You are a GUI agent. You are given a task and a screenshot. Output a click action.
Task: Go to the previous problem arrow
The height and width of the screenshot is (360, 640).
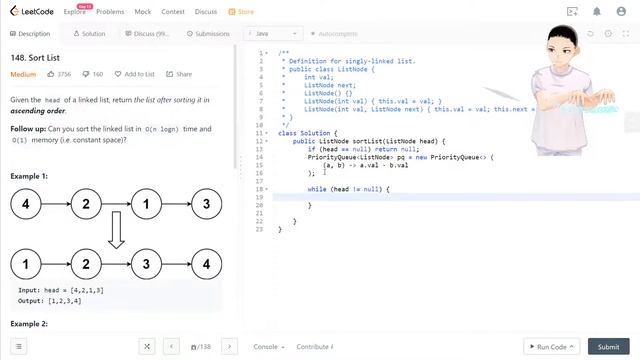[171, 347]
